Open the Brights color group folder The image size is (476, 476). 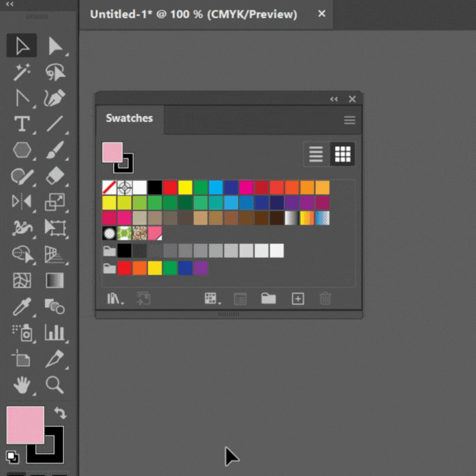click(x=109, y=268)
